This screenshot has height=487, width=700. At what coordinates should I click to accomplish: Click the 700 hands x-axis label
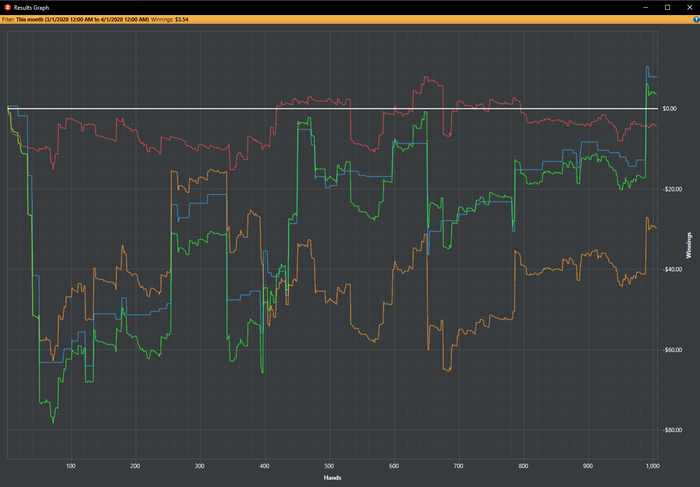click(x=458, y=466)
